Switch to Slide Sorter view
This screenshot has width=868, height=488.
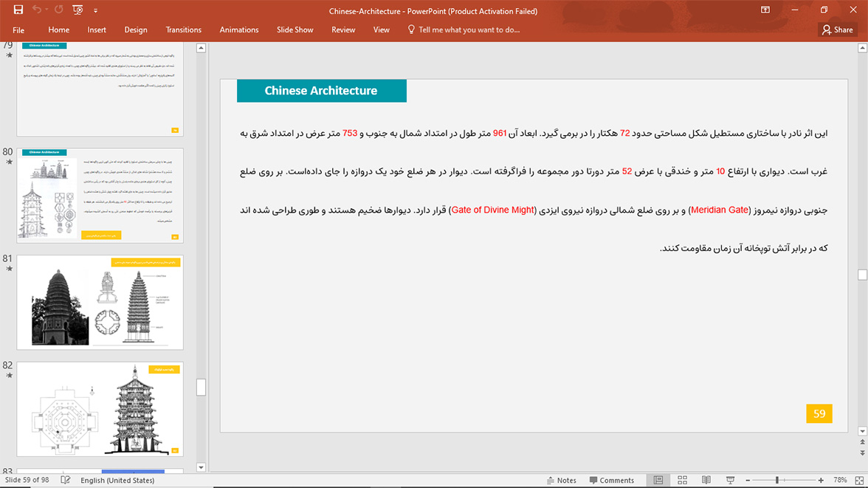(683, 480)
